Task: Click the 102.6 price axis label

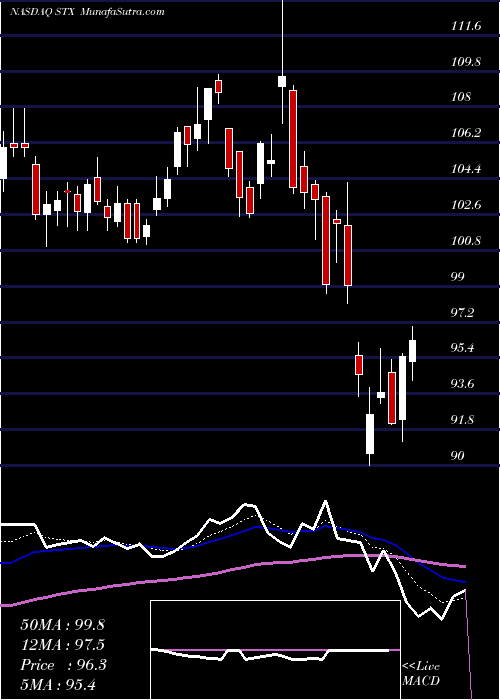Action: coord(466,205)
